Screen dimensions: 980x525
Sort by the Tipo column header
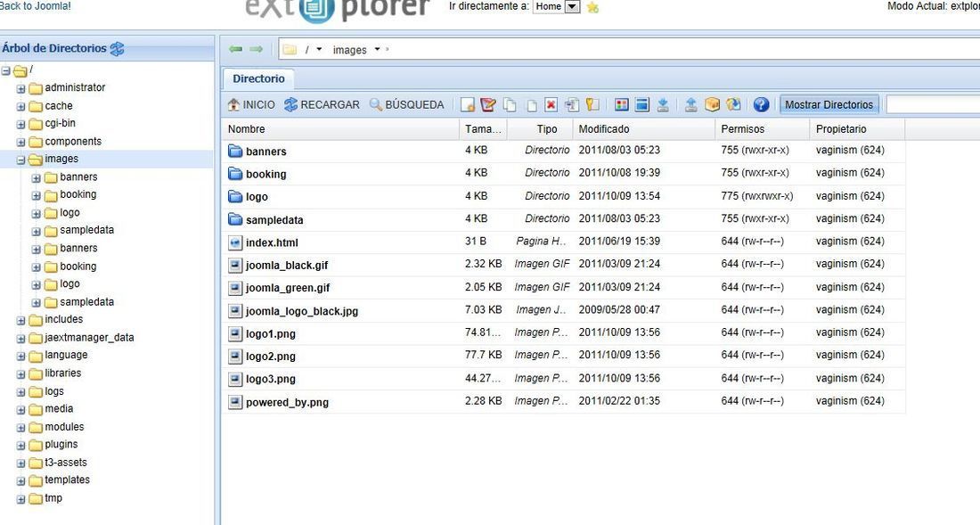click(541, 128)
